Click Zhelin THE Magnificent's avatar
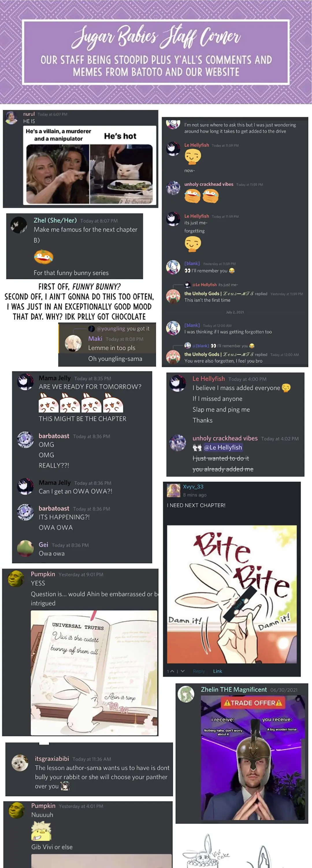 coord(186,694)
